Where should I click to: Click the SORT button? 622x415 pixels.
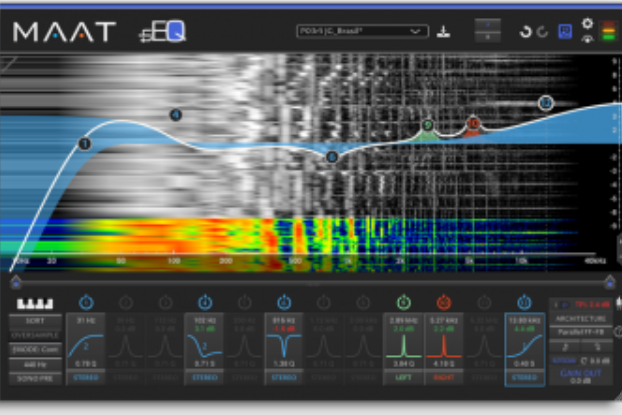point(35,321)
